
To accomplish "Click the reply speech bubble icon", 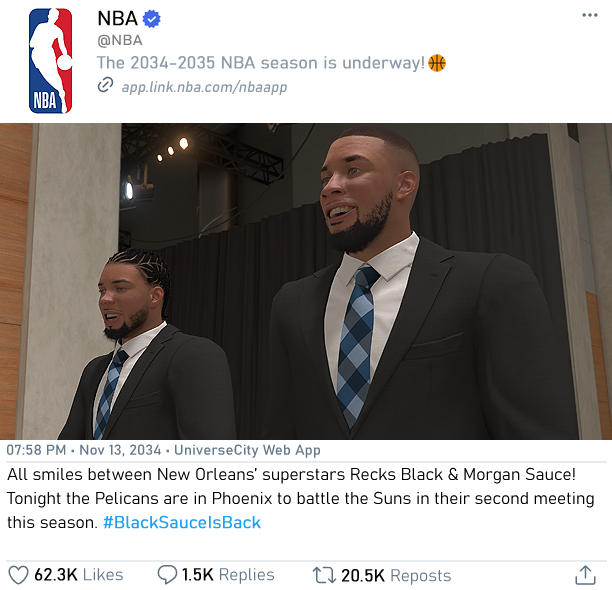I will pos(167,575).
